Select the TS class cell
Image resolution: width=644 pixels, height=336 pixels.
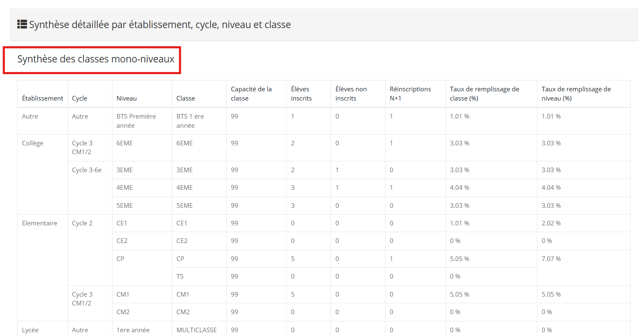(x=180, y=277)
